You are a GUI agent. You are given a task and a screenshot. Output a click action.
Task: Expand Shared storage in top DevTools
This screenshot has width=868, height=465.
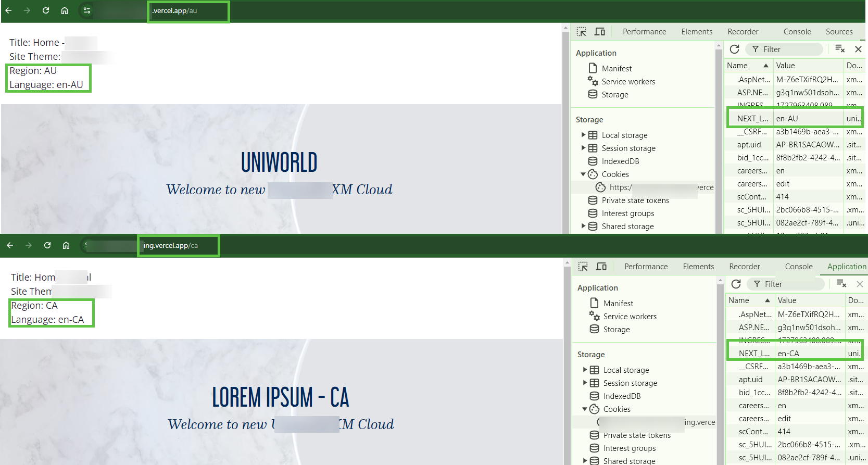(583, 226)
